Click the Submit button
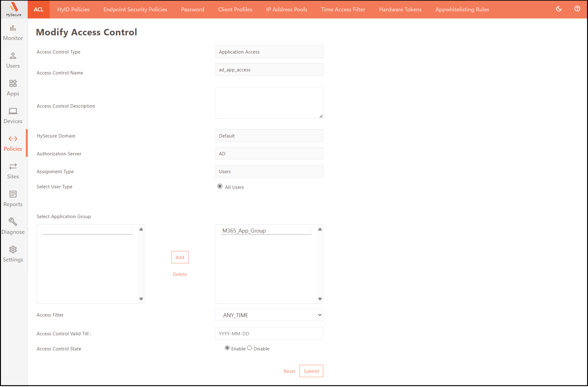588x387 pixels. click(311, 371)
